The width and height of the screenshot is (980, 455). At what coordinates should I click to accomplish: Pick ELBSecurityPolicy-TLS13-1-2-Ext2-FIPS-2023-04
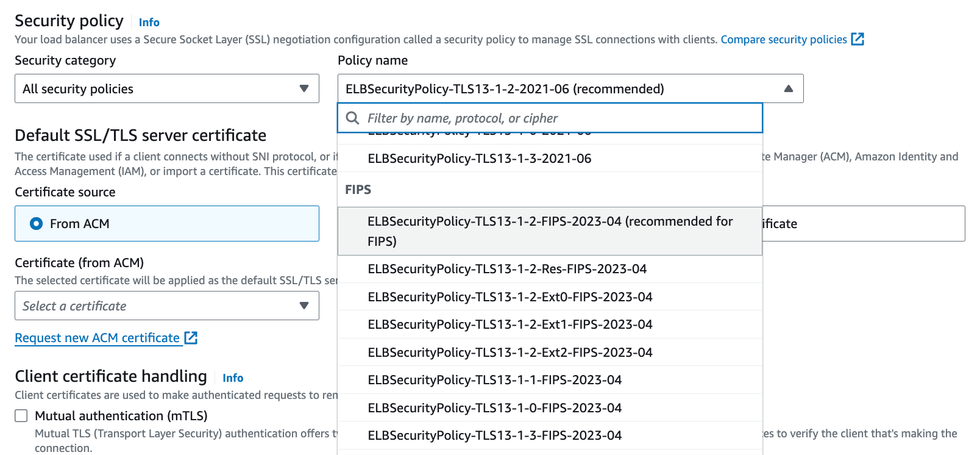tap(550, 353)
